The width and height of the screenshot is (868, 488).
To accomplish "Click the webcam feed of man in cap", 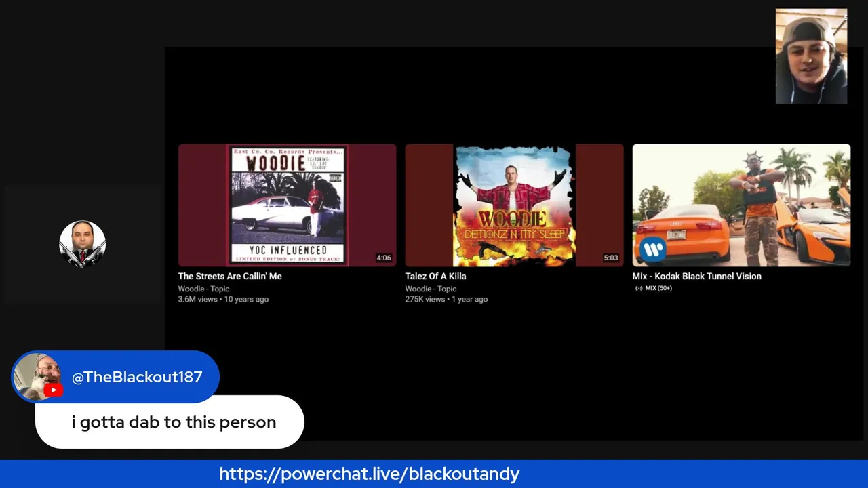I will coord(811,56).
